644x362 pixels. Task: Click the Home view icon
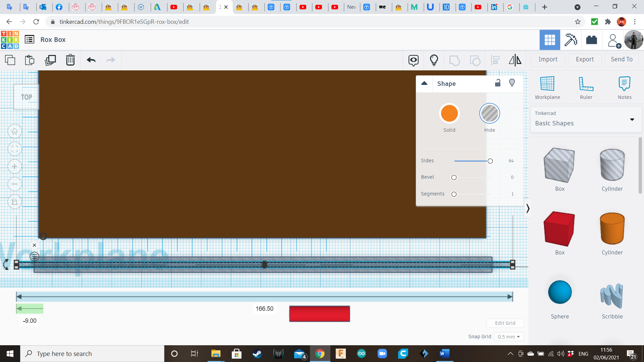click(x=15, y=131)
